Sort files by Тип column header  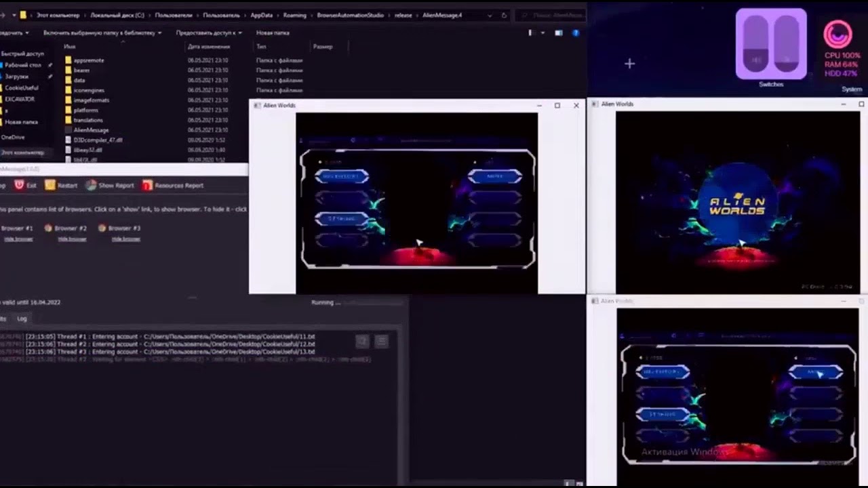click(x=261, y=47)
